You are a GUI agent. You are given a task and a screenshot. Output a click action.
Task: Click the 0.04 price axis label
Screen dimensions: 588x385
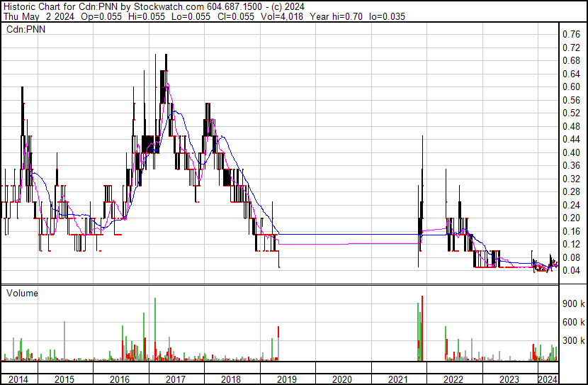[x=571, y=270]
